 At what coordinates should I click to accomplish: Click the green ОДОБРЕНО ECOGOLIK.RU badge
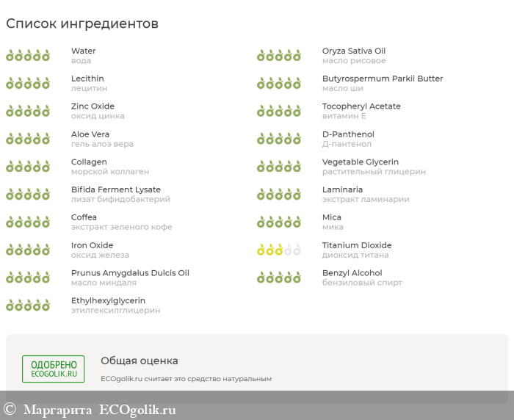click(53, 369)
